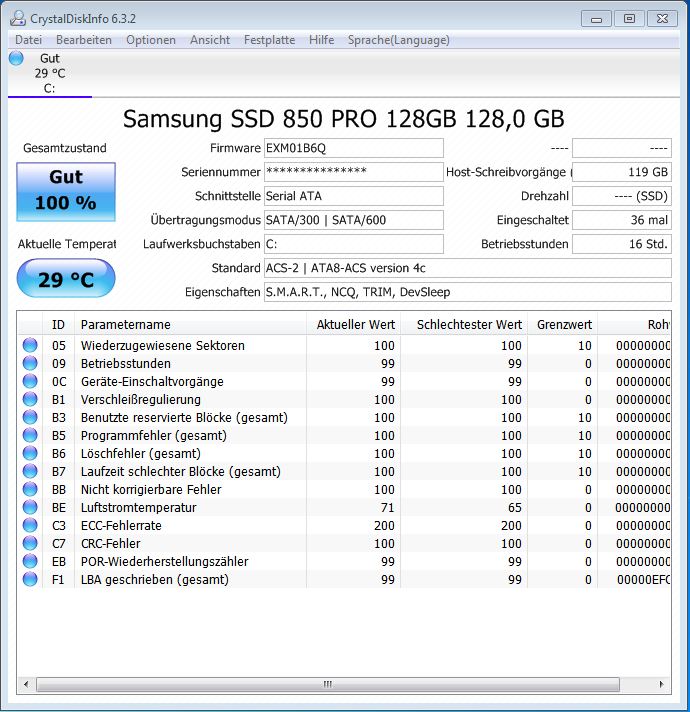The width and height of the screenshot is (690, 712).
Task: Open the Hilfe menu
Action: point(321,40)
